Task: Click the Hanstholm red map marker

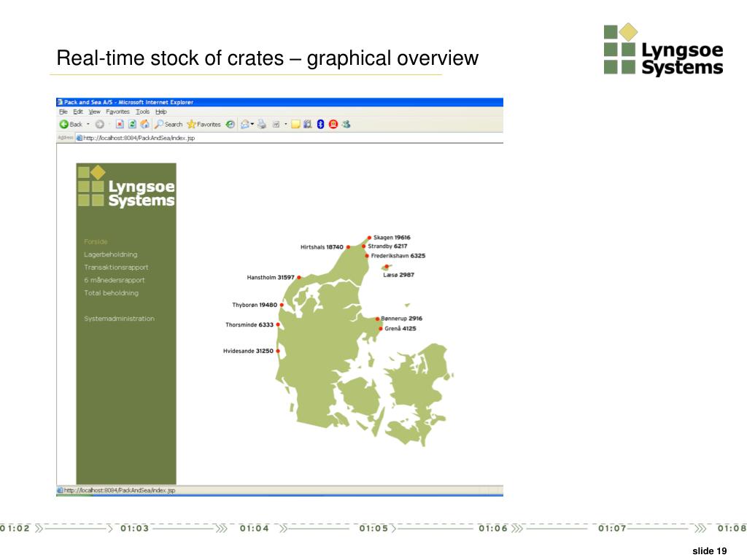Action: pos(299,277)
